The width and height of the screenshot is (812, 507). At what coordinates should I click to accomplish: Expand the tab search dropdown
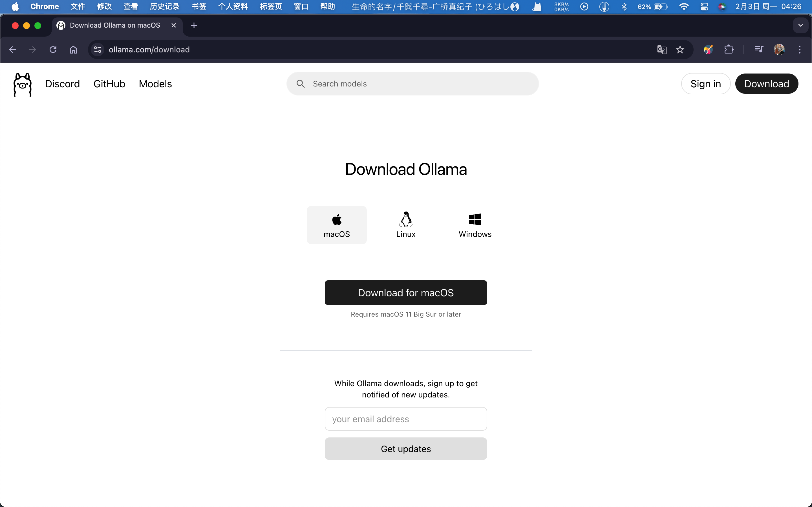coord(801,25)
